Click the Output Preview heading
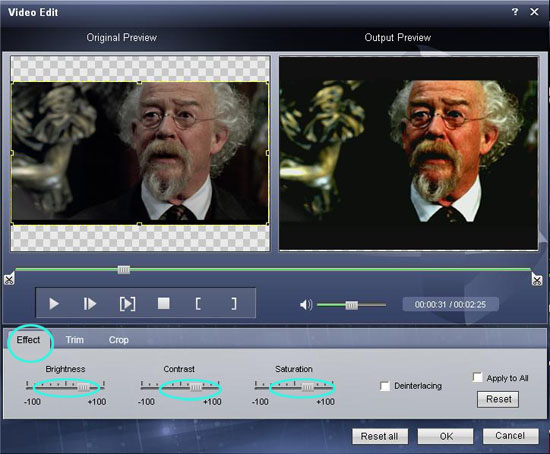 tap(398, 38)
